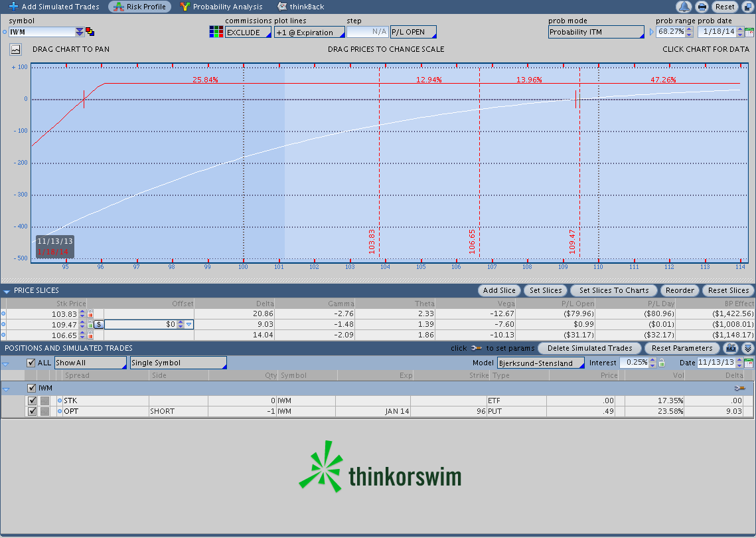This screenshot has width=756, height=538.
Task: Click the Reset button at top right
Action: [x=725, y=7]
